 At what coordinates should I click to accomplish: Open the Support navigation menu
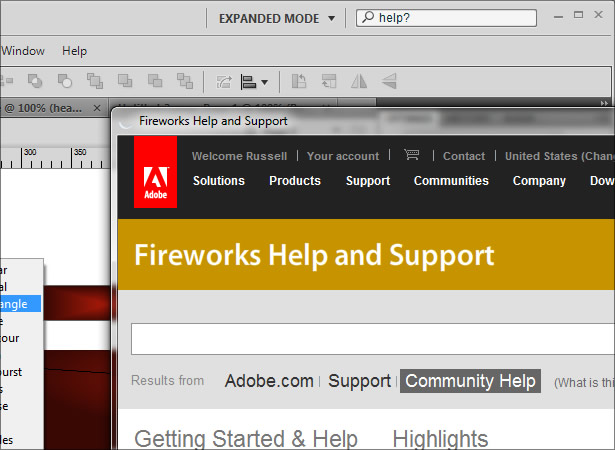click(x=368, y=180)
